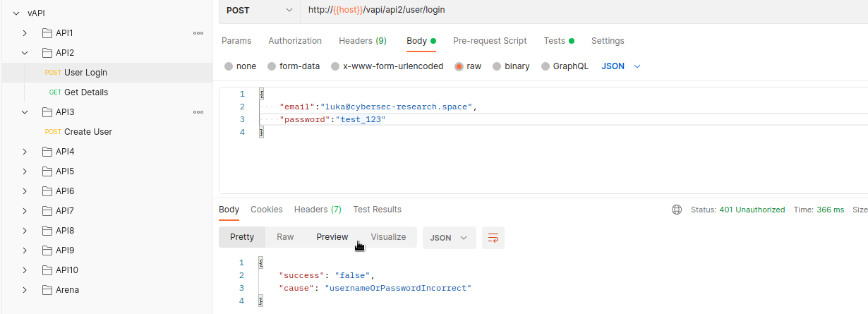Click the request URL input field
Screen dimensions: 868x314
coord(565,10)
